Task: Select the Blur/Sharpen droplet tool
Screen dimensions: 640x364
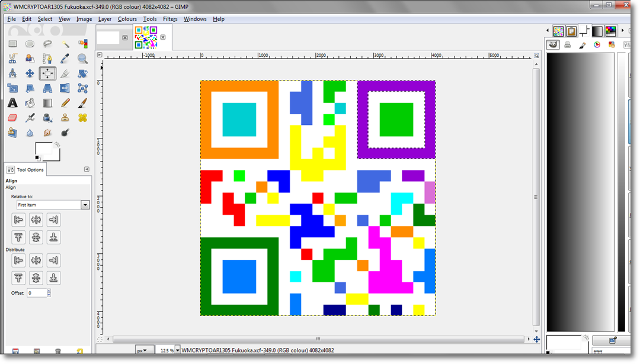Action: click(30, 133)
